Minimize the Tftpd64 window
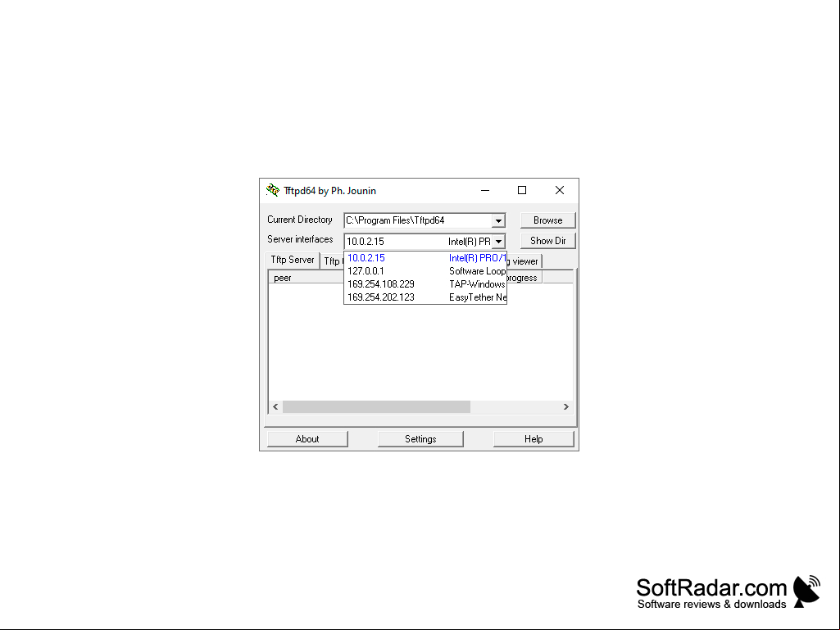The width and height of the screenshot is (840, 630). coord(485,190)
